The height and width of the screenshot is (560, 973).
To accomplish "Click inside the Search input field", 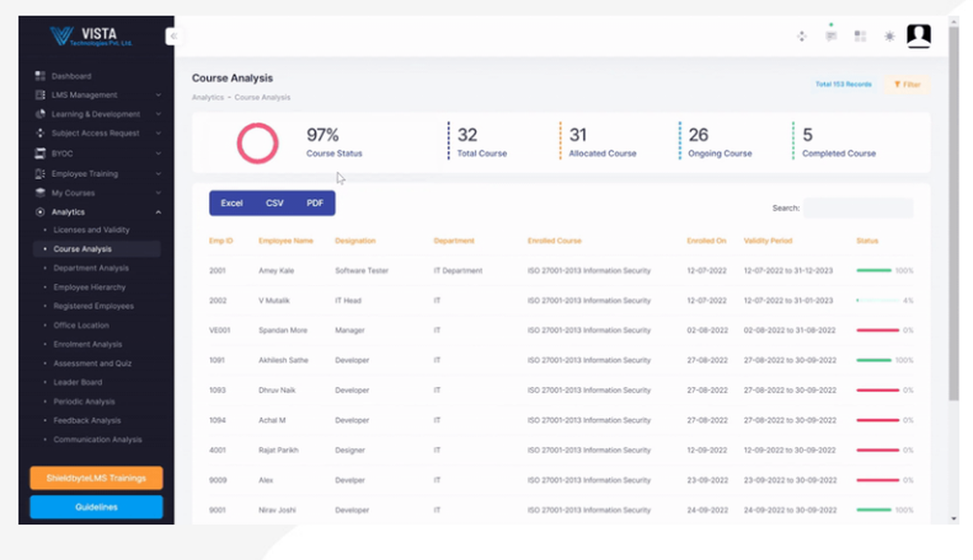I will coord(858,207).
